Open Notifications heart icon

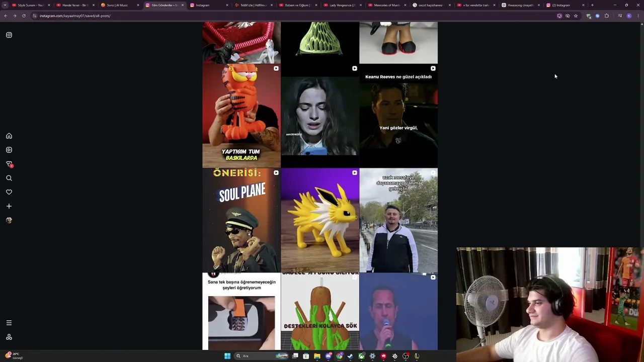[9, 192]
